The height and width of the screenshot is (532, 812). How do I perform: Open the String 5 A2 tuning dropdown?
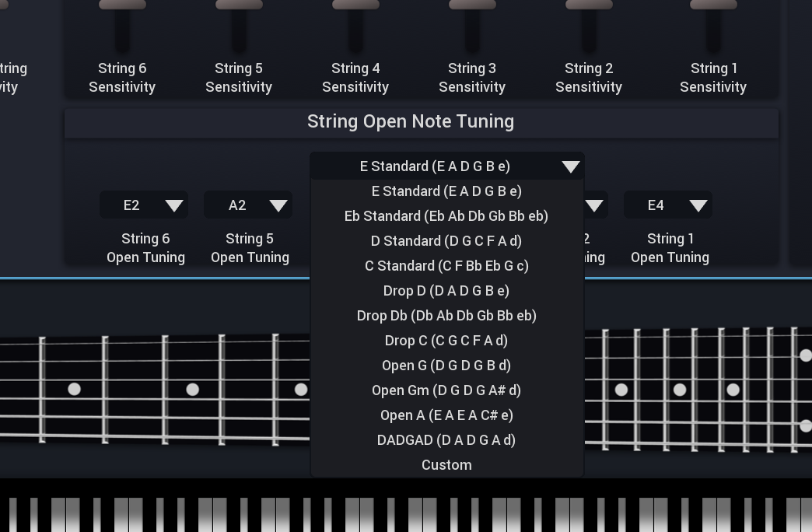248,205
